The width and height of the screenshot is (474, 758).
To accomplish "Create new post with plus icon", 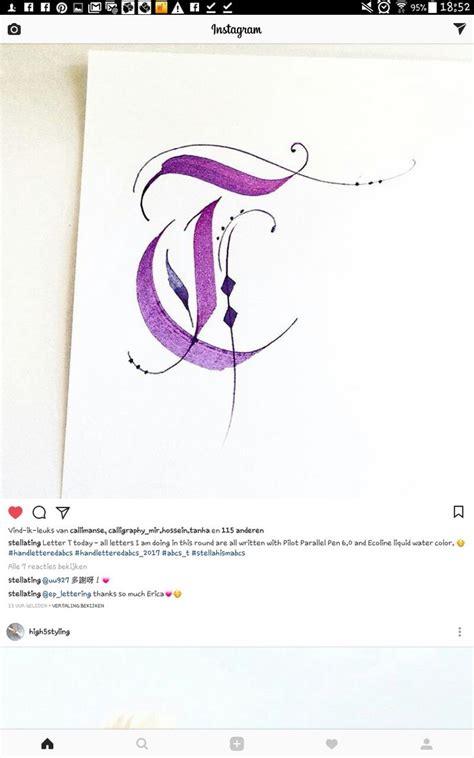I will pos(237,743).
